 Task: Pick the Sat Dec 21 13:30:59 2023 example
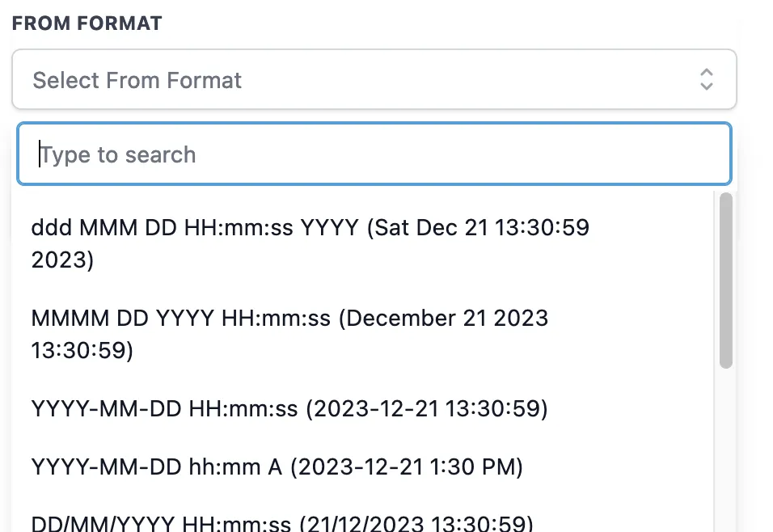click(477, 229)
